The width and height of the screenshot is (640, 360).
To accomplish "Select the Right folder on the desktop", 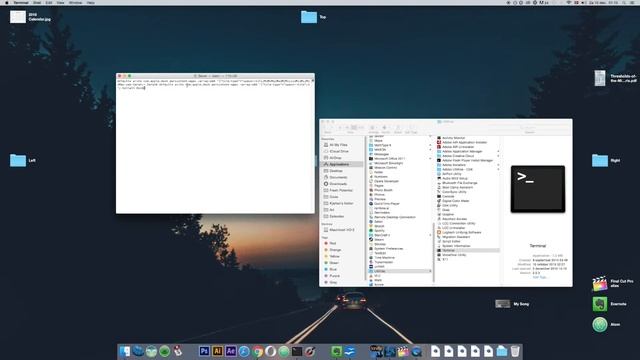I will [x=600, y=160].
